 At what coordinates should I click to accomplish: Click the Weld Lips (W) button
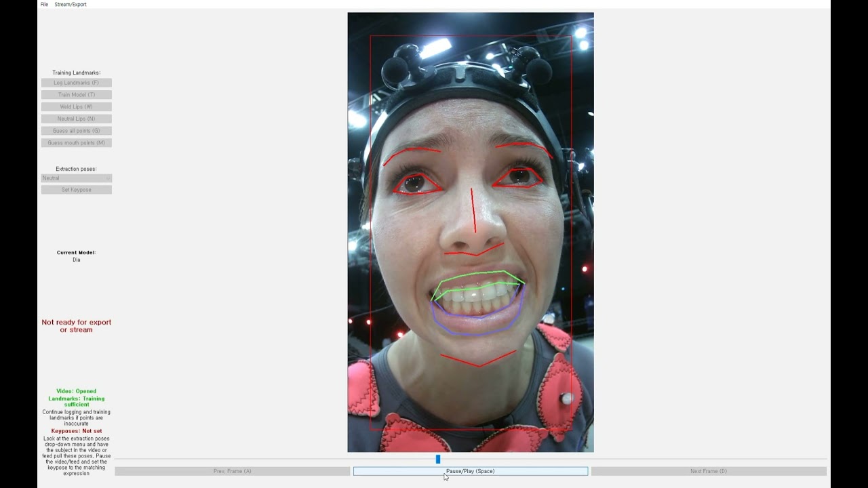click(x=77, y=106)
